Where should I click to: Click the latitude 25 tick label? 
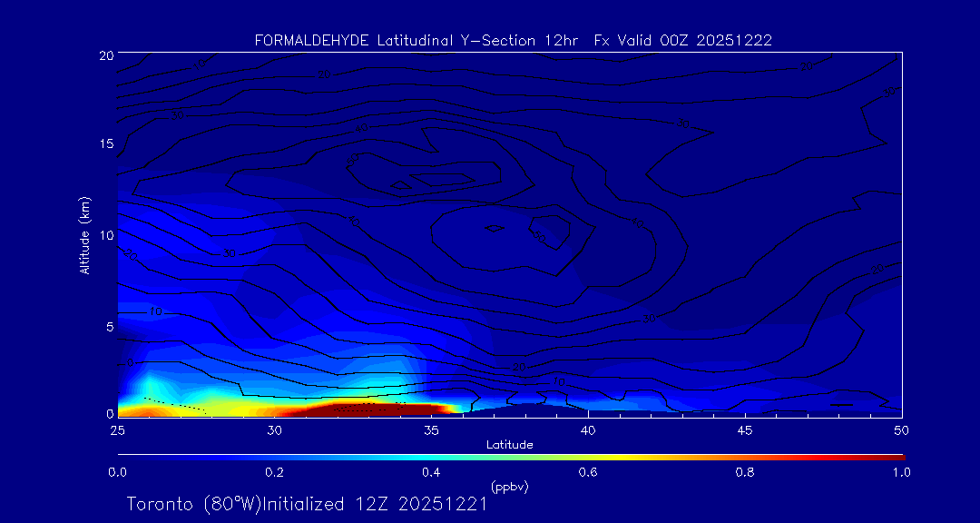[117, 429]
